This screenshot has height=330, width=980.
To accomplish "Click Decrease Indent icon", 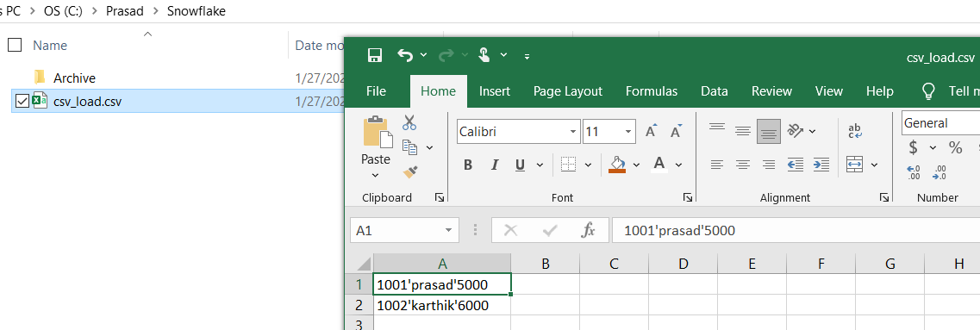I will point(795,165).
